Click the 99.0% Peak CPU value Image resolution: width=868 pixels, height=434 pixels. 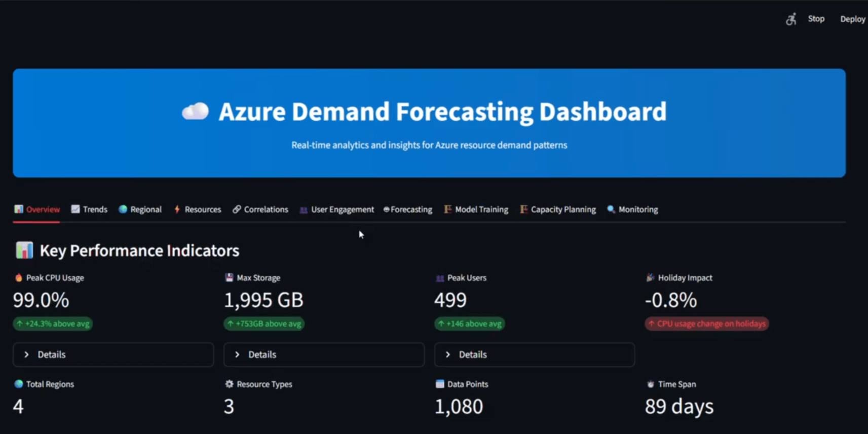click(x=41, y=300)
